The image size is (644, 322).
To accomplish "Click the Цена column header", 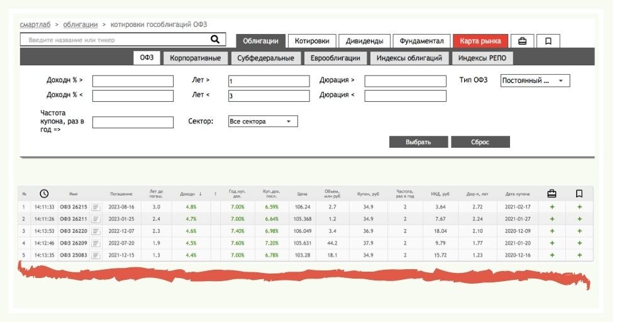I will [x=303, y=194].
